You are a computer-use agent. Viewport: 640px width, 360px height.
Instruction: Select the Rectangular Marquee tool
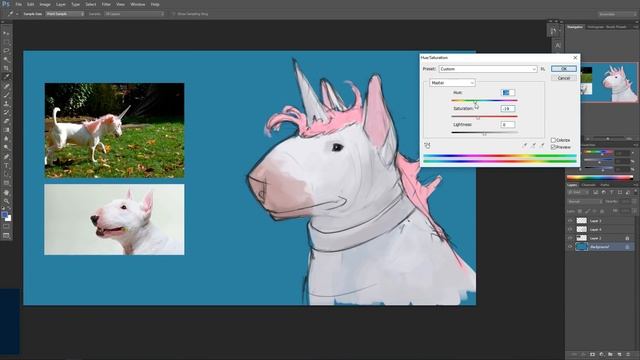6,42
